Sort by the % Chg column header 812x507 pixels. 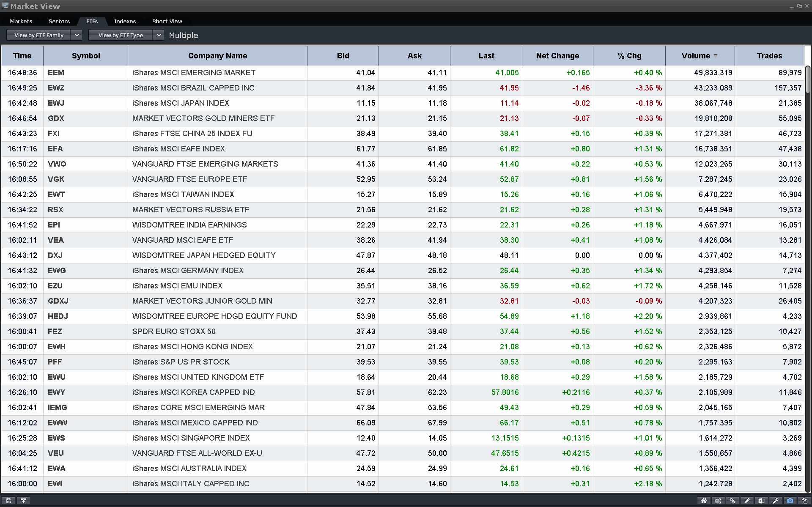pos(629,56)
